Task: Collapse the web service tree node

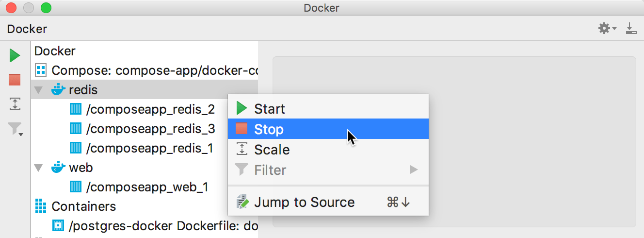Action: (39, 168)
